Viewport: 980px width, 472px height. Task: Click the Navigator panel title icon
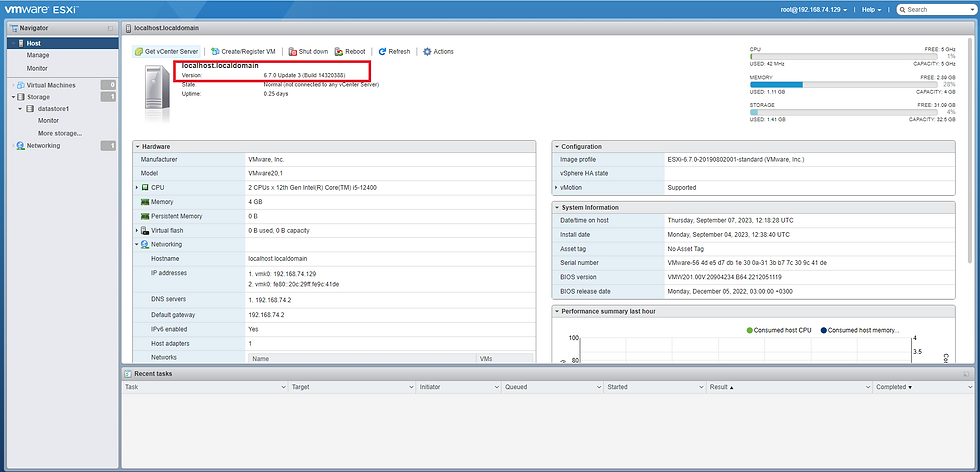(x=13, y=28)
